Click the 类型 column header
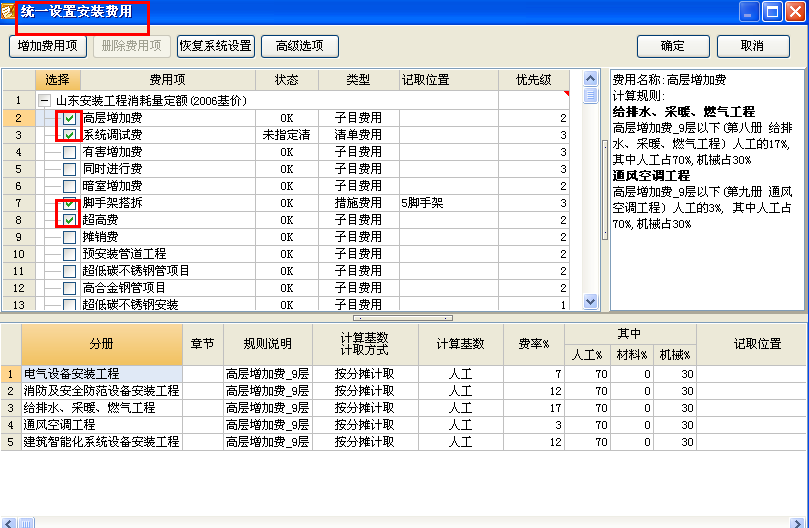This screenshot has height=528, width=809. click(x=359, y=80)
